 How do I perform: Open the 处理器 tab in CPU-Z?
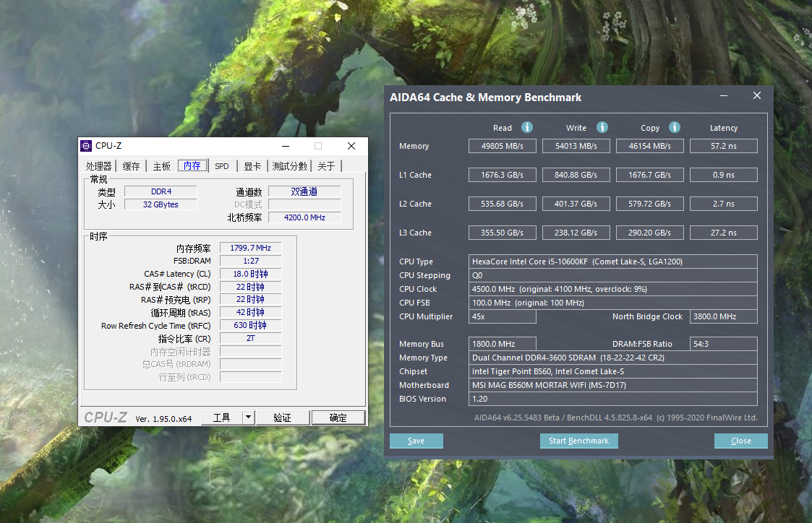point(99,166)
